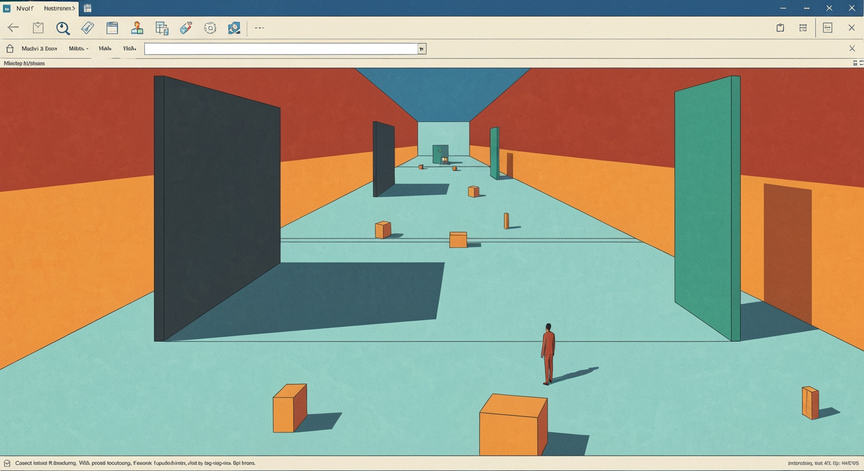Select the blue tag icon in toolbar
This screenshot has width=864, height=471.
(88, 28)
